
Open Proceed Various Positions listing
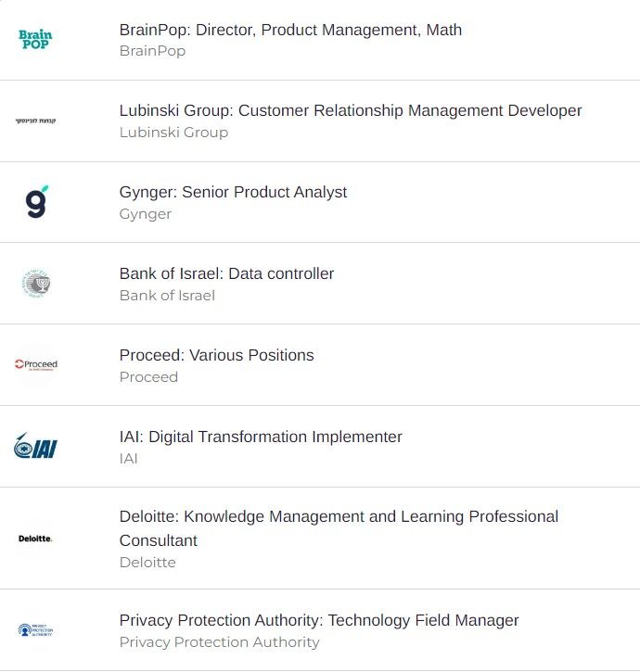point(217,355)
